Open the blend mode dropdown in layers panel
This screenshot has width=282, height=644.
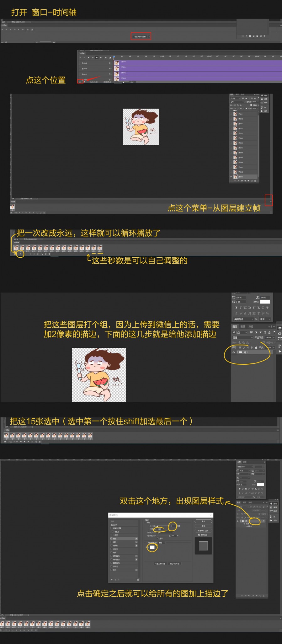[242, 337]
